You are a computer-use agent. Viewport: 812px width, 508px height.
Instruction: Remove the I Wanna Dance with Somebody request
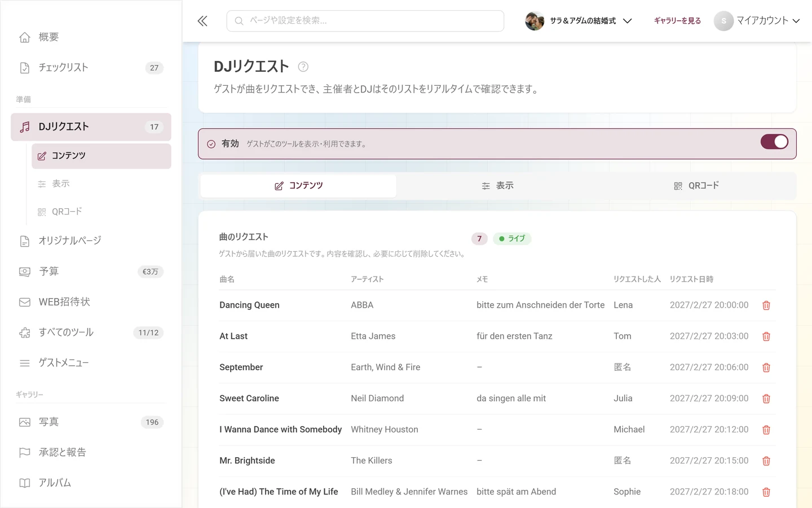766,430
